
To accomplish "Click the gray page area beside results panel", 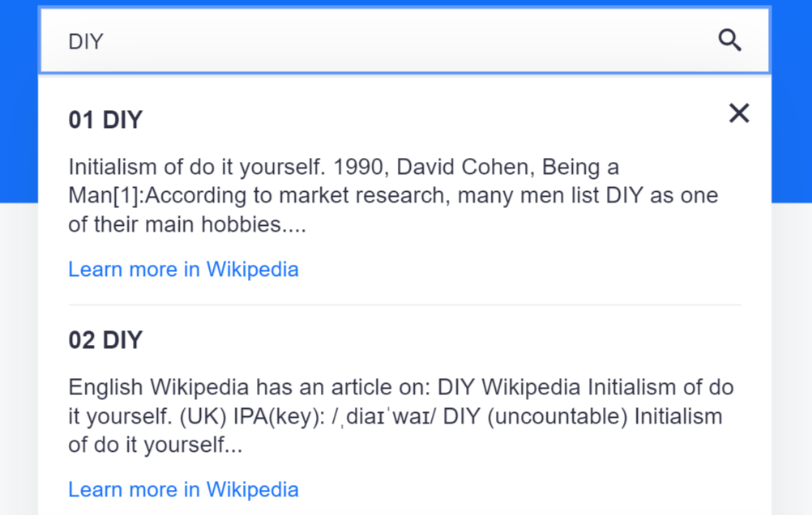I will click(x=792, y=364).
